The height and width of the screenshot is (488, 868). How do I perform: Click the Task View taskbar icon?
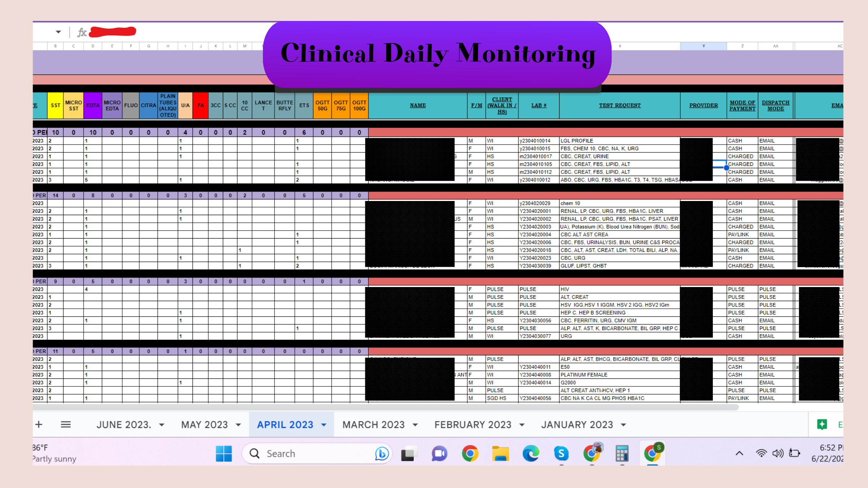point(409,454)
